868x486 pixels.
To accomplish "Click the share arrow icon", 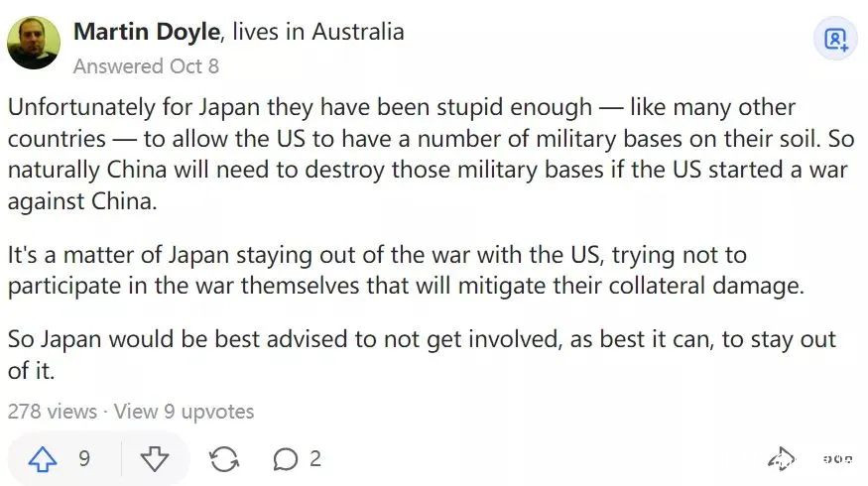I will click(x=781, y=459).
